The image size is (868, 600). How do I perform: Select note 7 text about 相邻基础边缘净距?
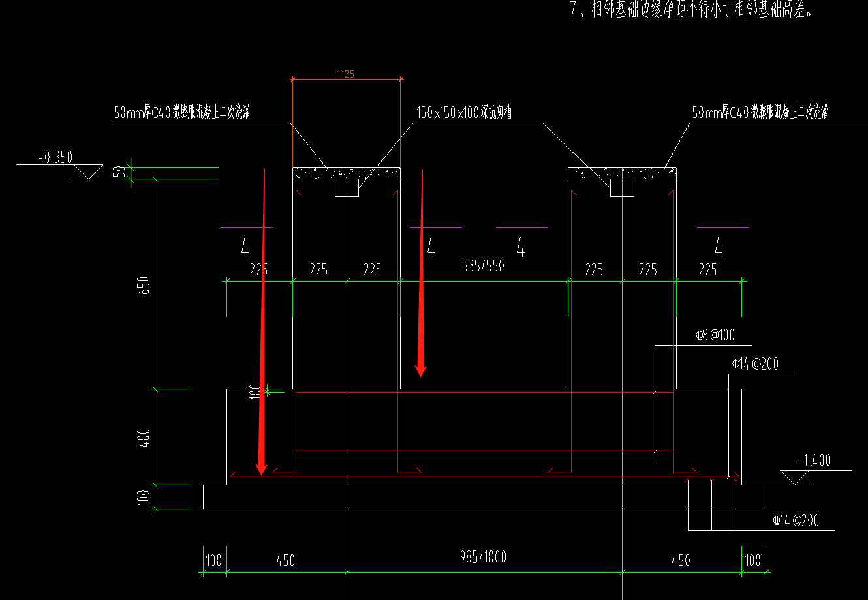(x=691, y=10)
